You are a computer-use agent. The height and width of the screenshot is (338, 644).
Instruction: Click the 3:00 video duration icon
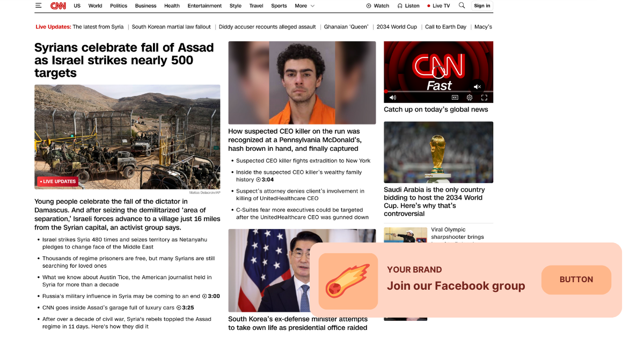click(x=204, y=296)
